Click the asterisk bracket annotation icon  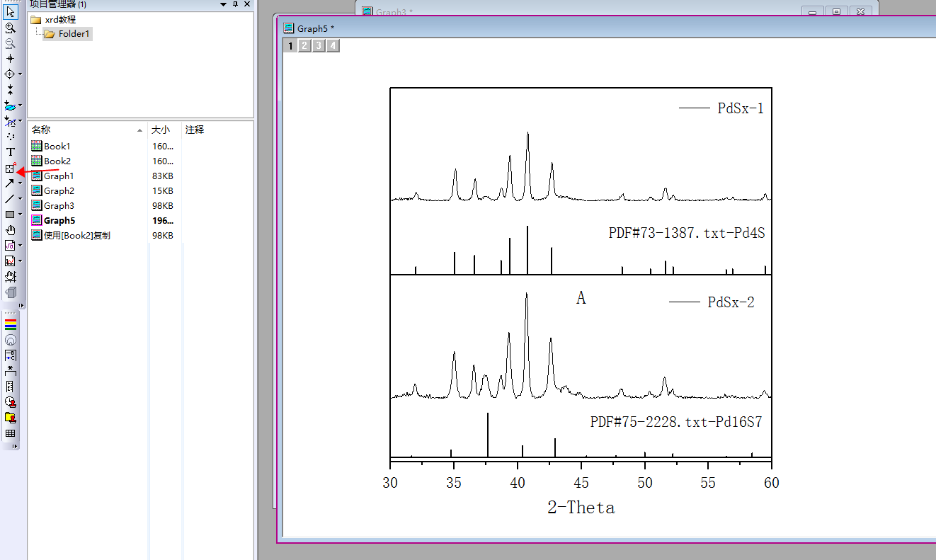[11, 371]
